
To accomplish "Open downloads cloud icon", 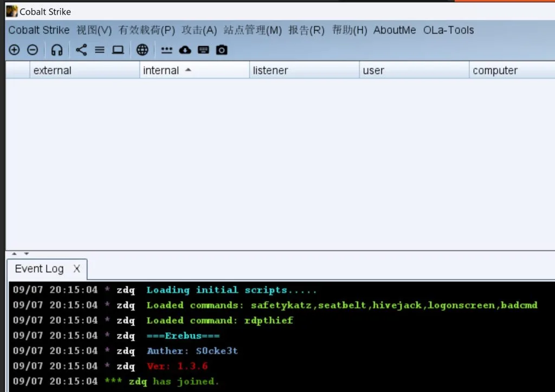I will [x=185, y=50].
